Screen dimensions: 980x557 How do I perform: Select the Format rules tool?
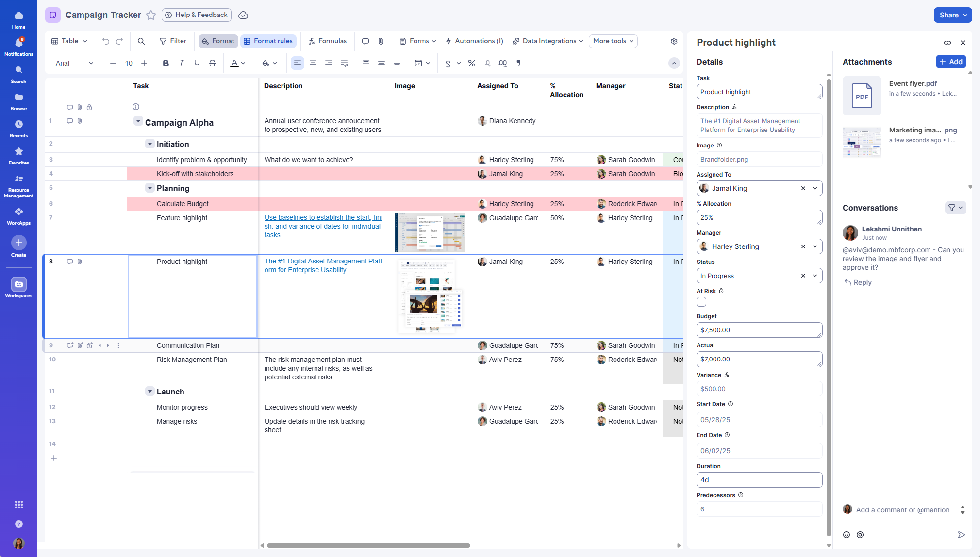[268, 41]
